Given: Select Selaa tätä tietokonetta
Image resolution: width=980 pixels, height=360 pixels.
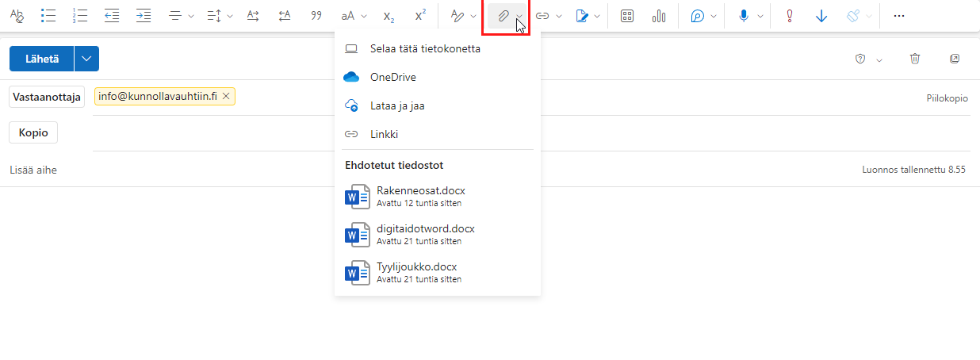Looking at the screenshot, I should pyautogui.click(x=438, y=48).
